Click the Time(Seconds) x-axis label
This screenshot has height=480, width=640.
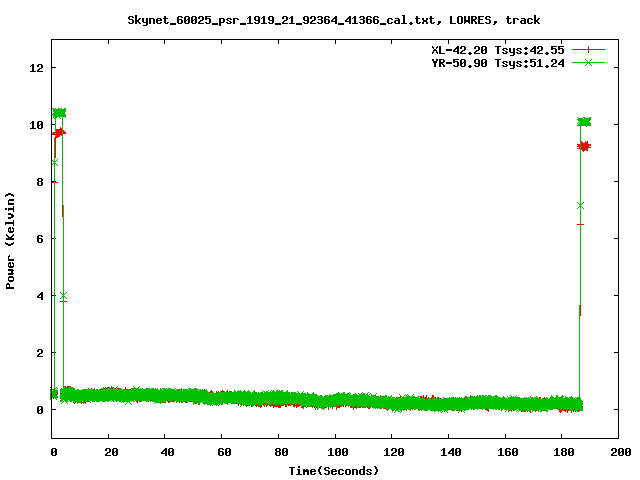tap(333, 471)
